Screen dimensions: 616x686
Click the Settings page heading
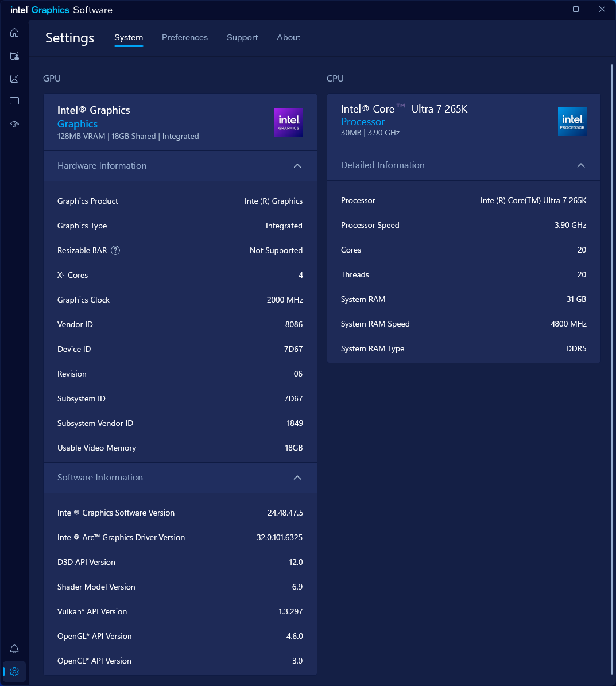tap(69, 38)
